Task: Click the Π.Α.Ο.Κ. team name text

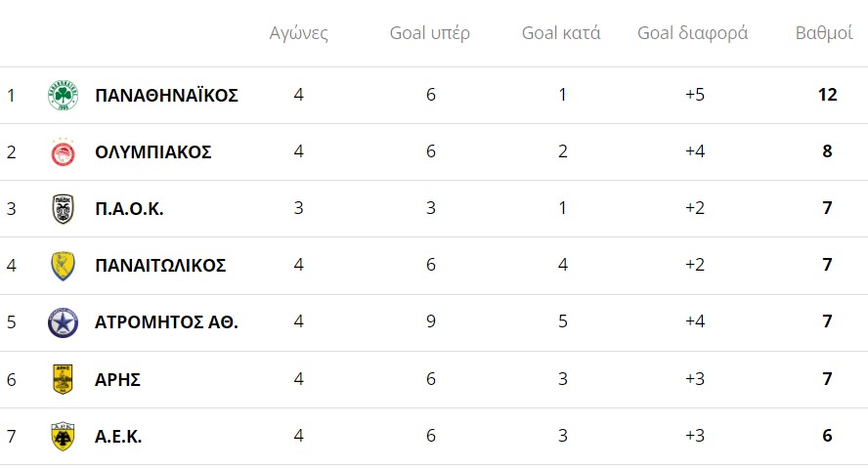Action: point(129,209)
